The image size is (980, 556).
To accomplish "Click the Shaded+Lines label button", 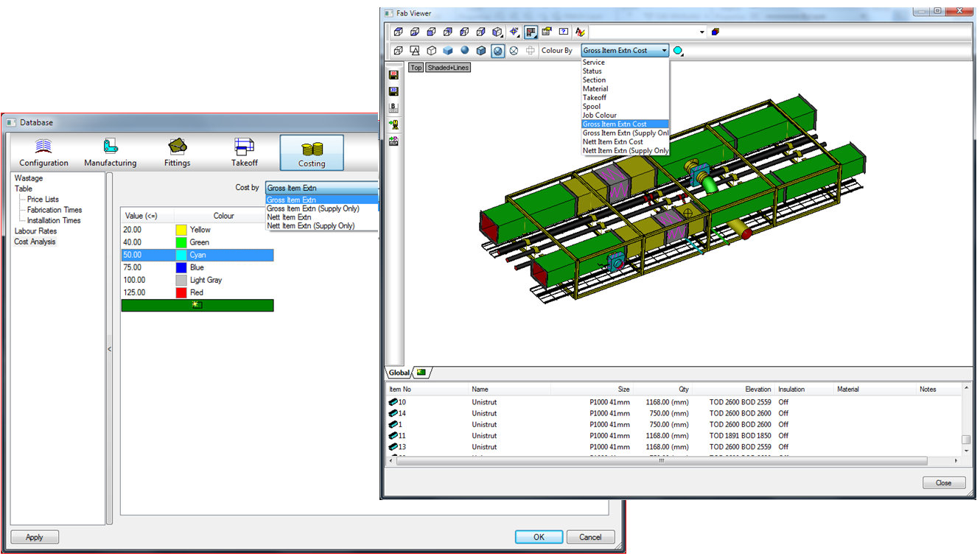I will coord(447,68).
